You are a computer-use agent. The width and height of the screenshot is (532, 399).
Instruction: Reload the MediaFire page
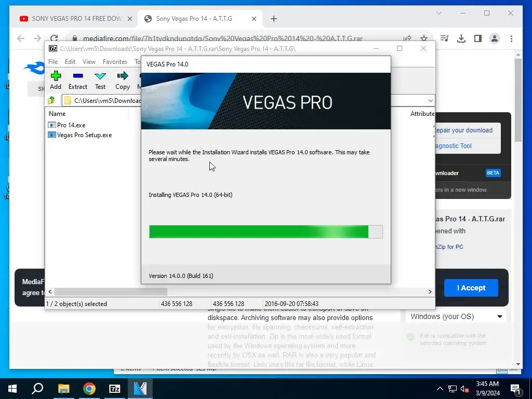[54, 38]
